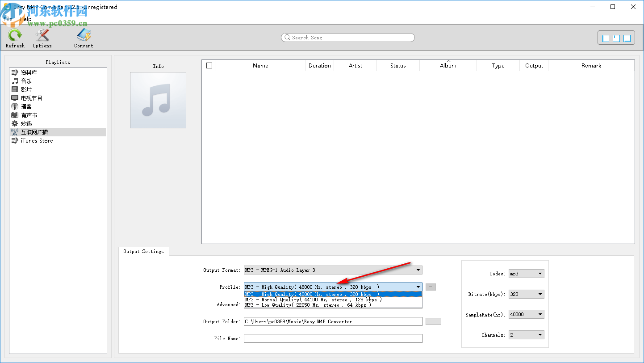Viewport: 644px width, 363px height.
Task: Open the Help menu
Action: point(25,19)
